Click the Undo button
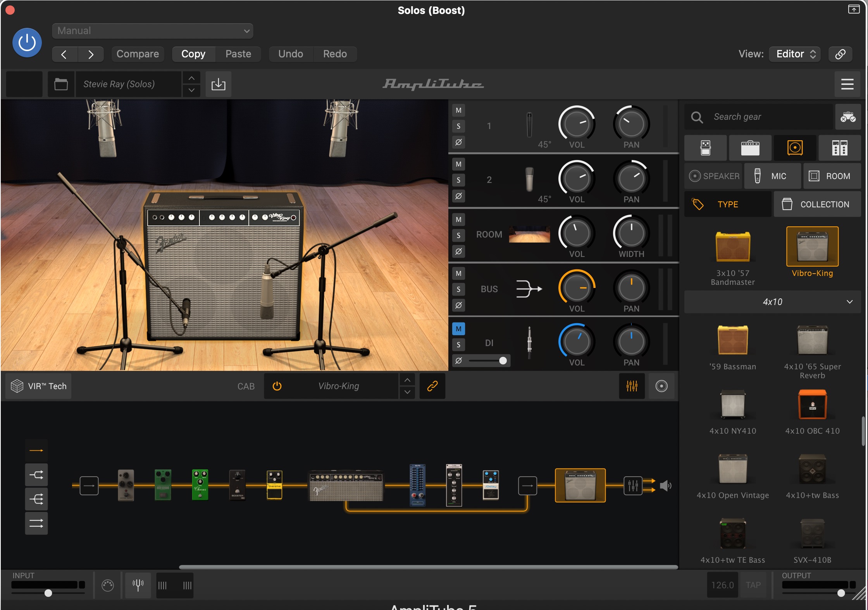Viewport: 868px width, 610px height. pyautogui.click(x=291, y=54)
